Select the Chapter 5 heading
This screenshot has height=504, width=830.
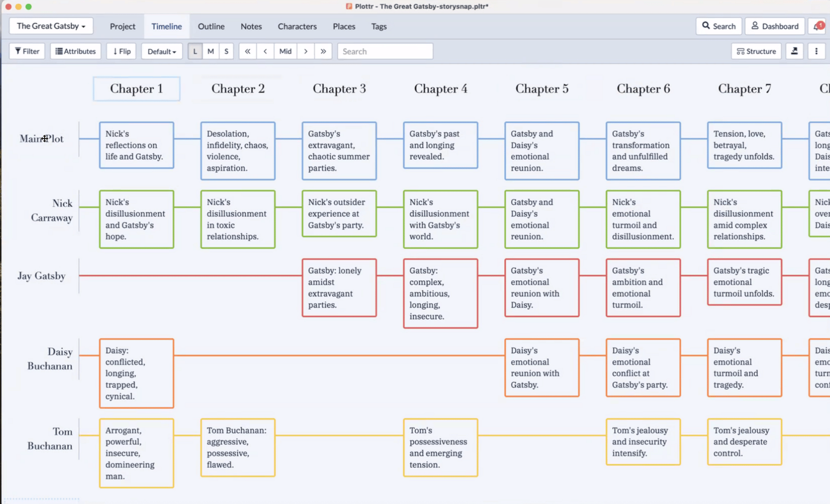click(x=542, y=89)
